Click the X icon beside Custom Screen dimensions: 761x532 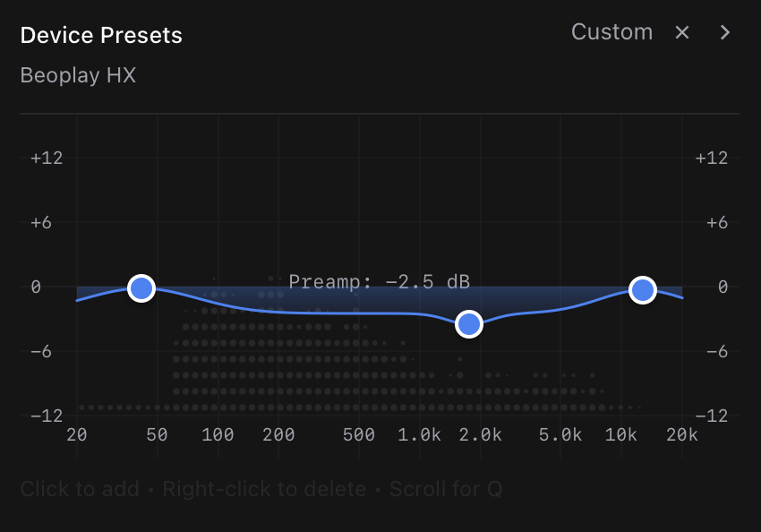click(682, 33)
